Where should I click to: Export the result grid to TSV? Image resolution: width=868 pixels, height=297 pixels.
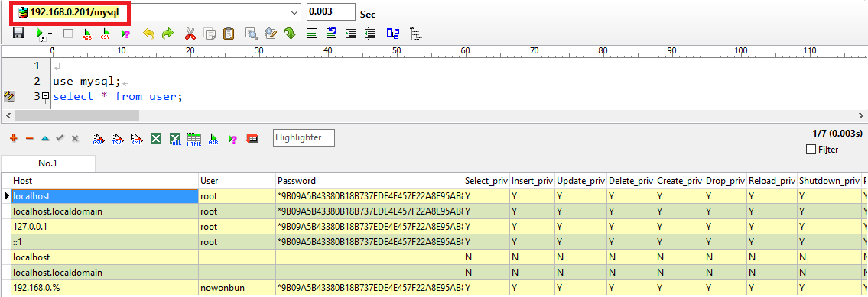(117, 138)
